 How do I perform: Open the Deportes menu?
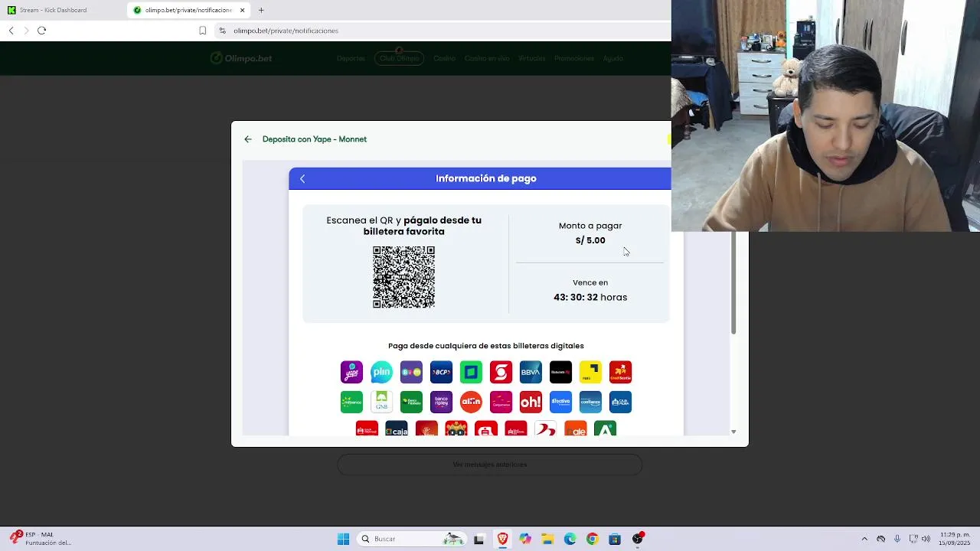351,58
